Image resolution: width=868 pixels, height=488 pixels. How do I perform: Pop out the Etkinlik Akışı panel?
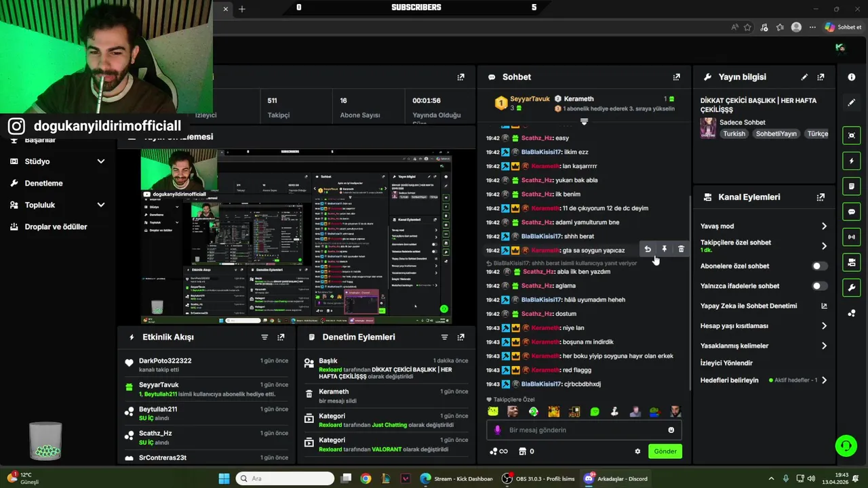(x=281, y=337)
